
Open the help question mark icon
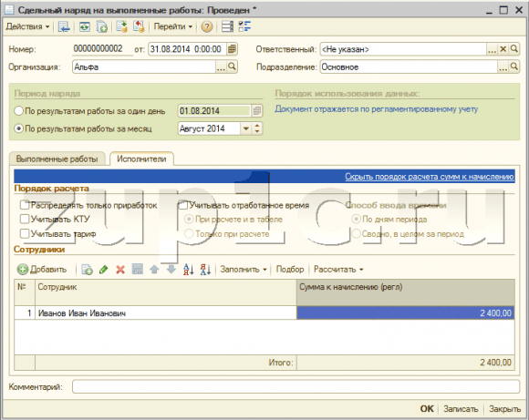207,26
